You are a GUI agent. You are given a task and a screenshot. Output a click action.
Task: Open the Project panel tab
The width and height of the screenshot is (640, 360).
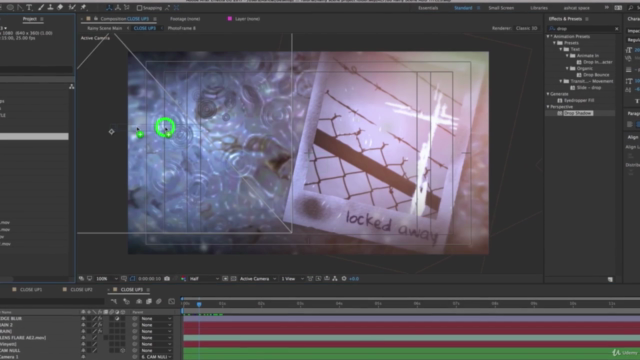pos(29,19)
